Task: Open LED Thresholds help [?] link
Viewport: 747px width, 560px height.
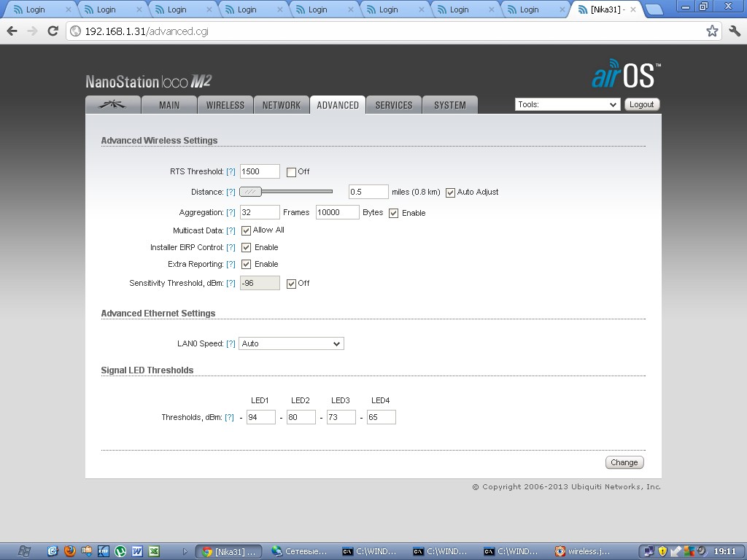Action: [x=229, y=417]
